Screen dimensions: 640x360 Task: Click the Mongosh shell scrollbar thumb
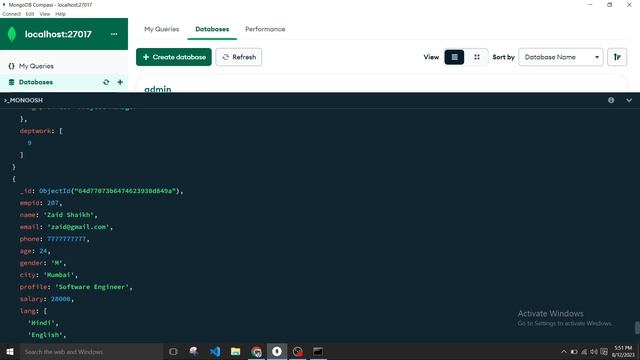click(637, 327)
